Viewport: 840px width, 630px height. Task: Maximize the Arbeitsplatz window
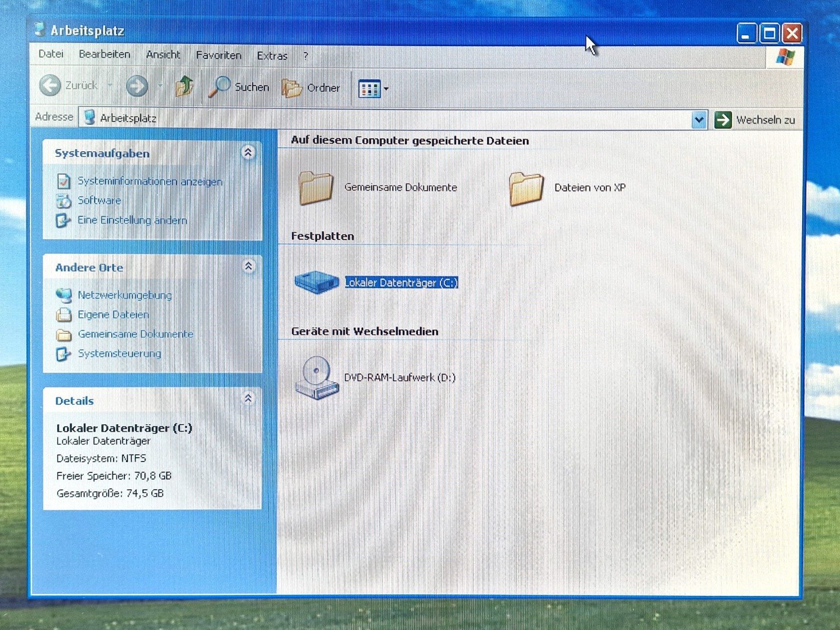point(769,34)
